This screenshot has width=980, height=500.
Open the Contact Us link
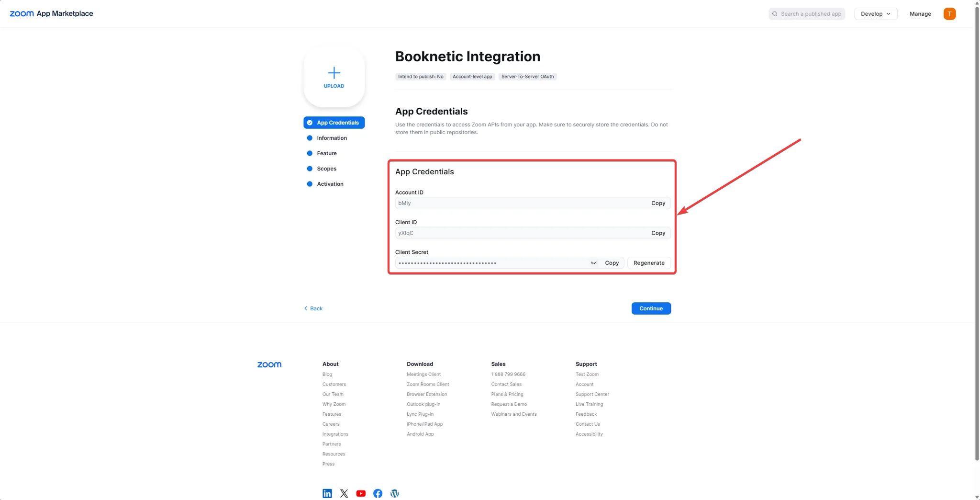click(588, 424)
